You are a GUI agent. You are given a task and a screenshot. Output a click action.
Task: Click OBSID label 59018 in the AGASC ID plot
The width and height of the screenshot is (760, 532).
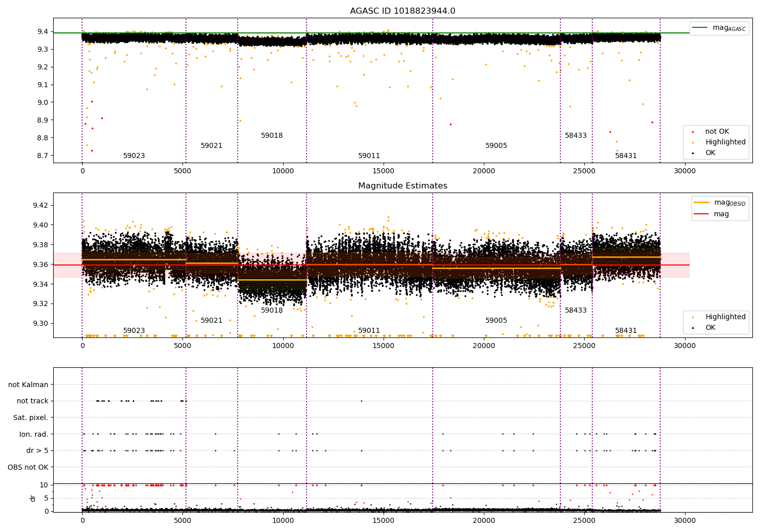272,136
